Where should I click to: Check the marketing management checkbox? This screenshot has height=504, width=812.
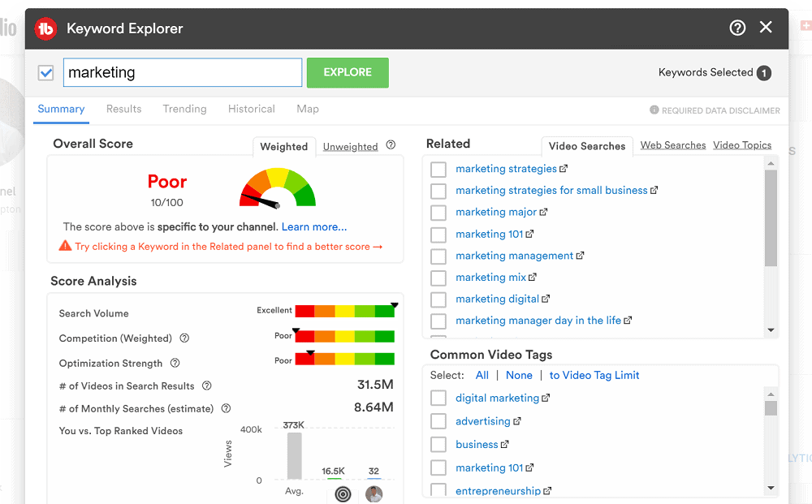438,256
